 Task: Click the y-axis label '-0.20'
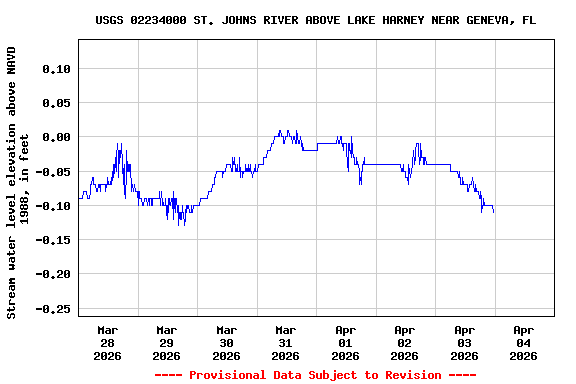tap(53, 274)
